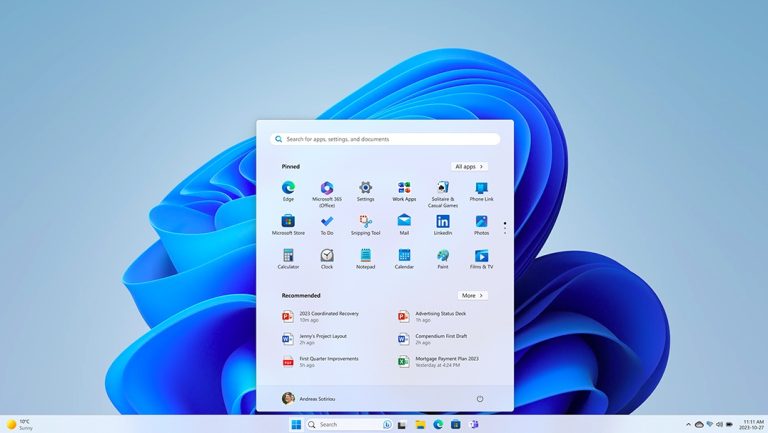Click the Start menu search field
This screenshot has width=768, height=433.
pos(385,139)
